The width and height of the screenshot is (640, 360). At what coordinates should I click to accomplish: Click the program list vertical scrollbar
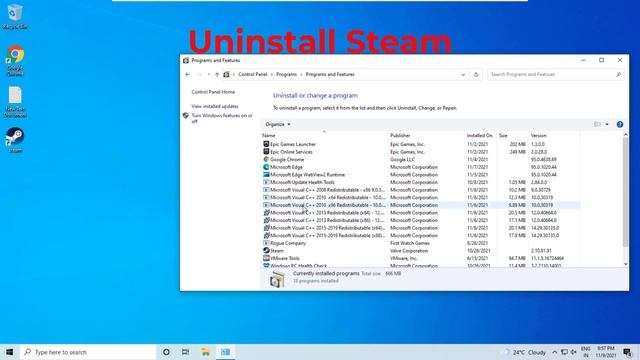(625, 192)
